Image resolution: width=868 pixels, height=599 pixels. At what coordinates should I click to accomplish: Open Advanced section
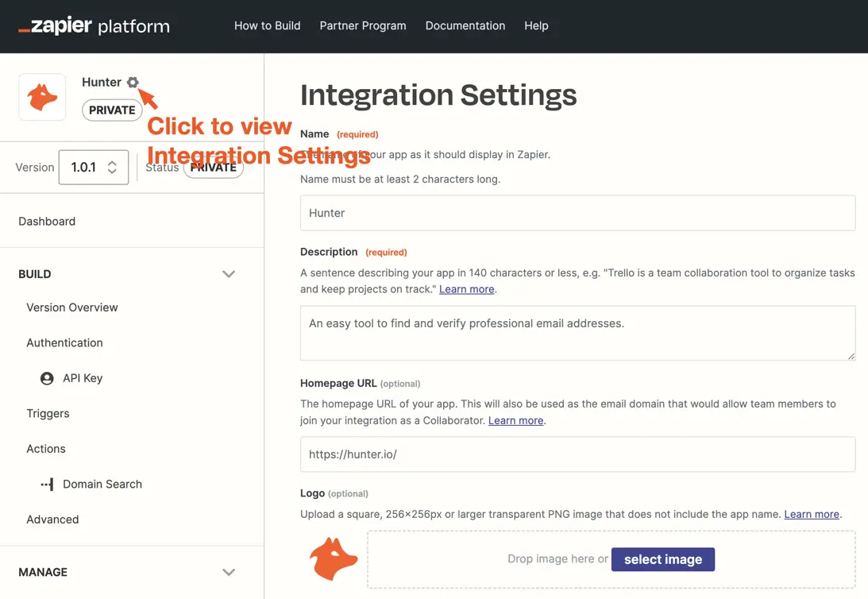click(x=52, y=520)
